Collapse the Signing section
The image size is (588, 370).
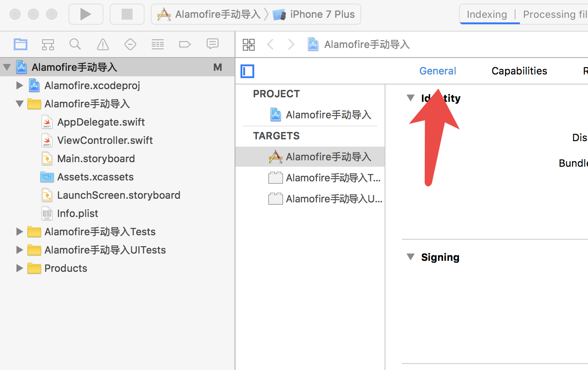coord(411,257)
